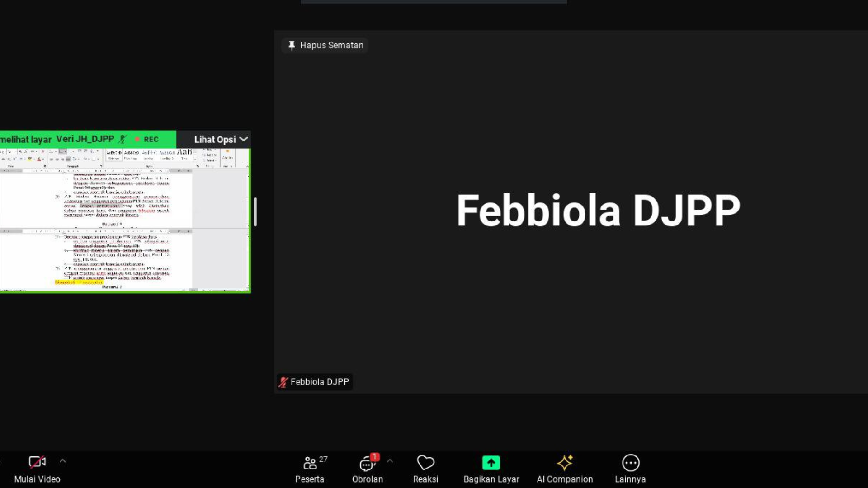Screen dimensions: 868x488
Task: Launch AI Companion
Action: (565, 469)
